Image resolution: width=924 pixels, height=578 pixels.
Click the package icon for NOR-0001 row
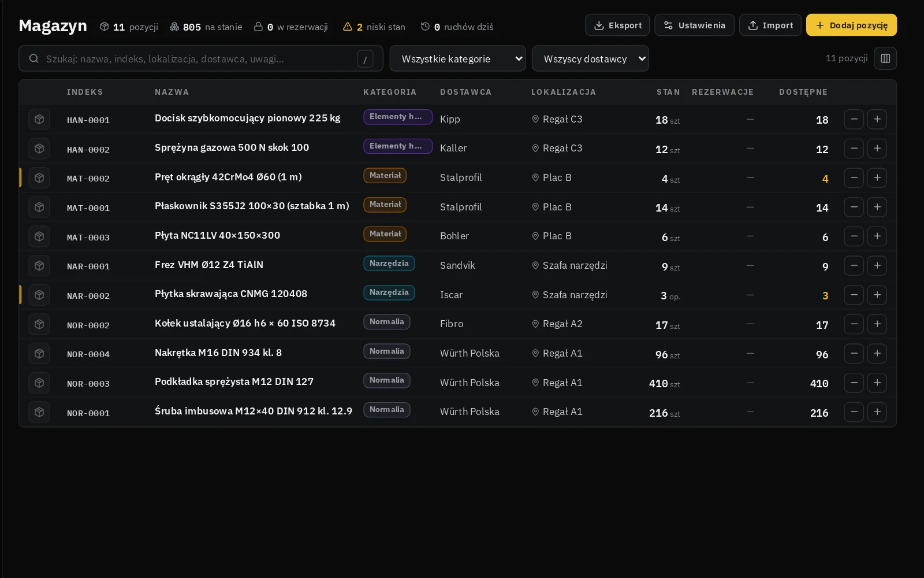click(x=39, y=412)
